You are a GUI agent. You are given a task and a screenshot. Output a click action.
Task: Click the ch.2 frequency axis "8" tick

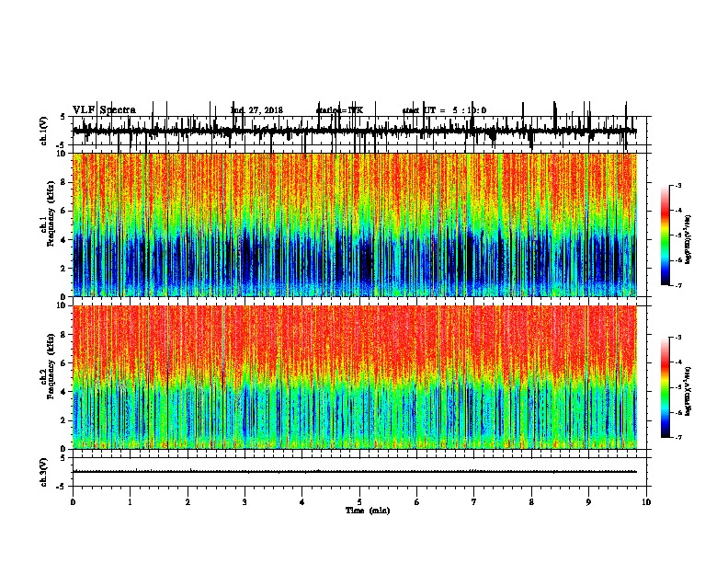(x=64, y=335)
